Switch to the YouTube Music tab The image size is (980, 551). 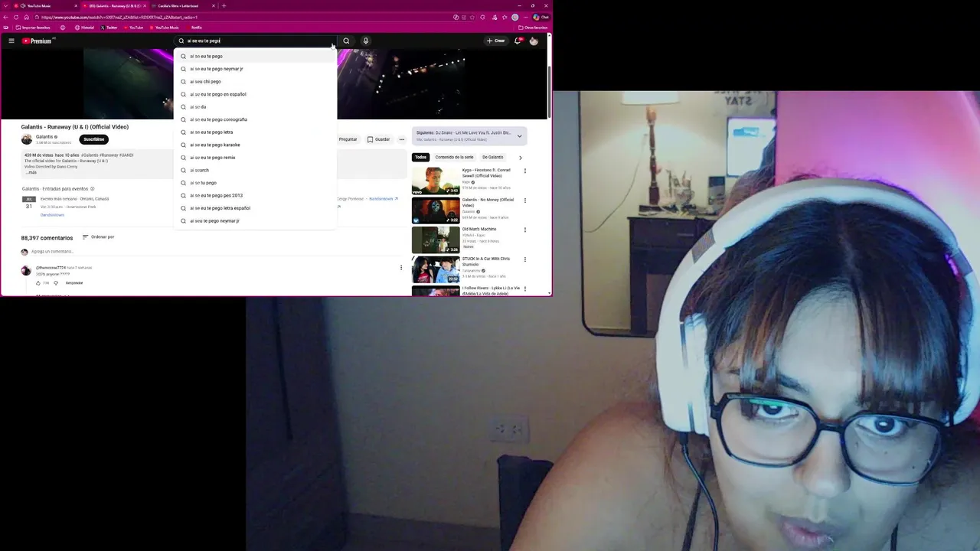[x=44, y=5]
